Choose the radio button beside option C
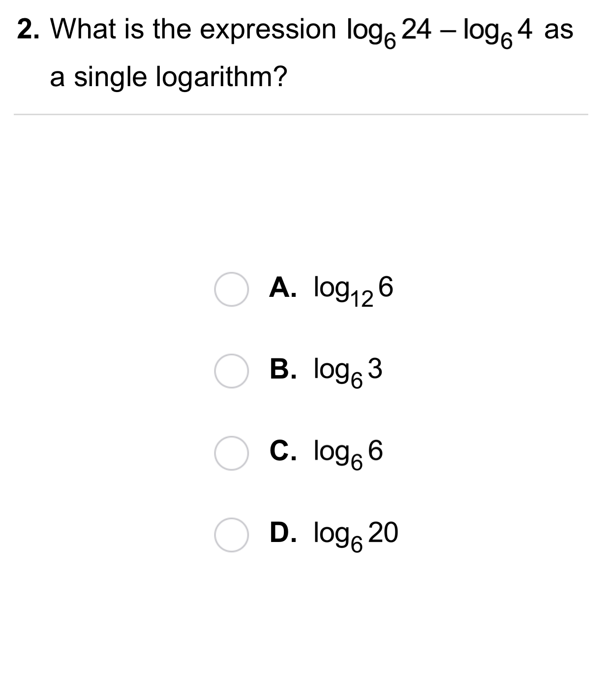This screenshot has height=700, width=605. (x=231, y=453)
